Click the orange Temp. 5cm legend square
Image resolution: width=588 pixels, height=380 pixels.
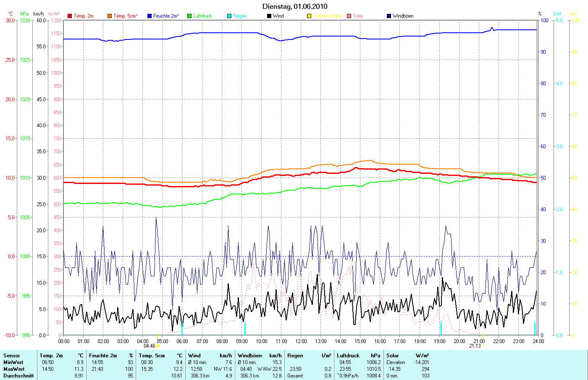(x=110, y=16)
